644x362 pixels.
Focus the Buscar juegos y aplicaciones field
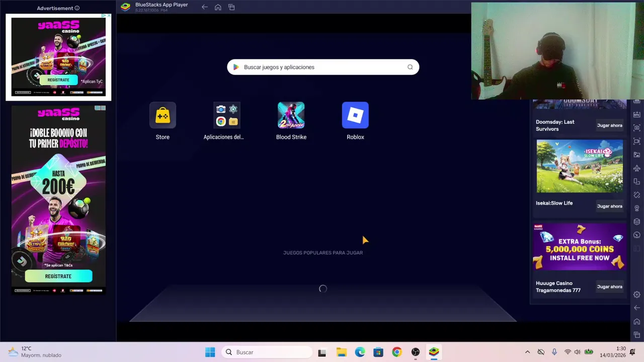[x=323, y=67]
